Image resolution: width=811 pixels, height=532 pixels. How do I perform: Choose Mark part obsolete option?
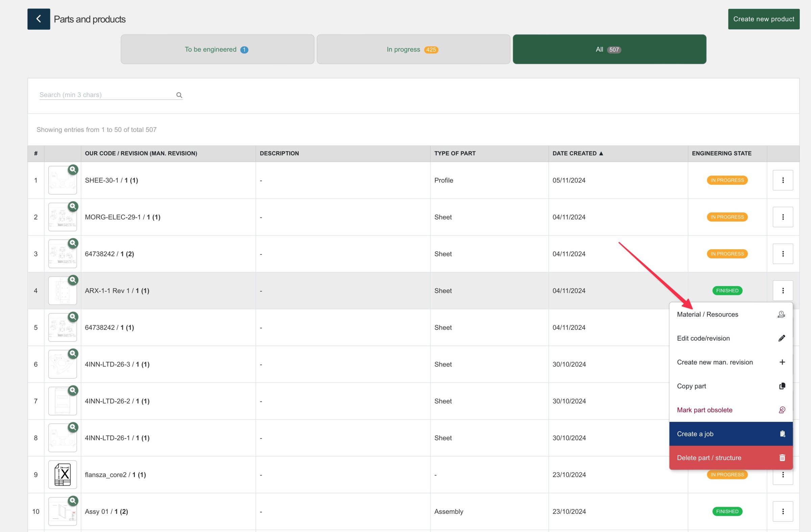click(x=704, y=410)
